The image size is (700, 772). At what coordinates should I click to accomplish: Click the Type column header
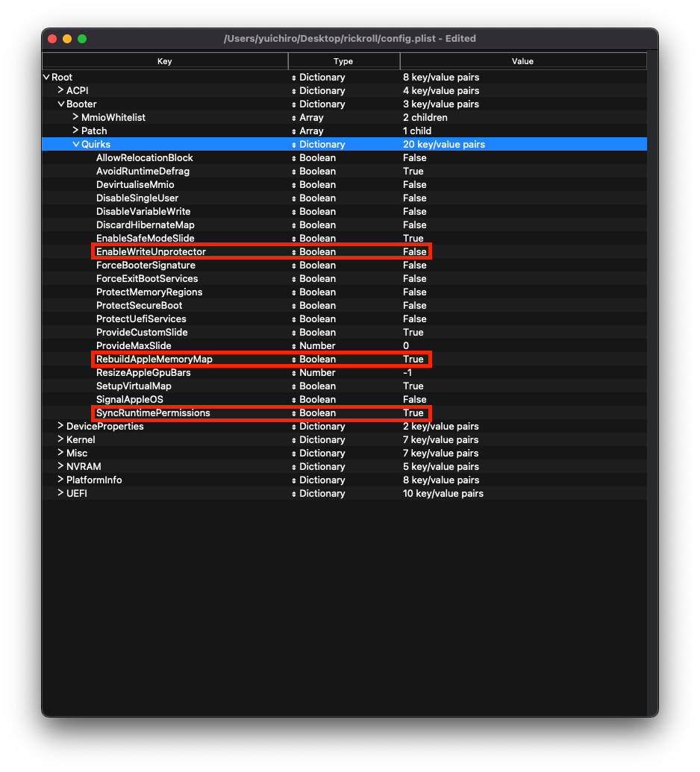pos(343,61)
